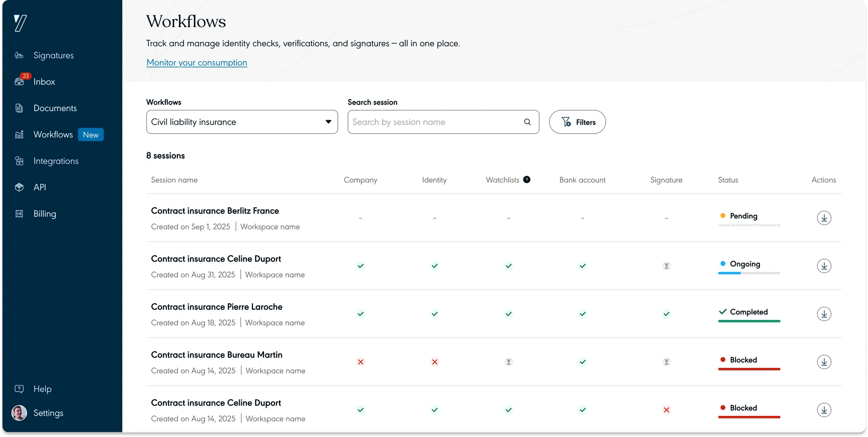Click Pierre Laroche Signature check icon

[x=666, y=314]
